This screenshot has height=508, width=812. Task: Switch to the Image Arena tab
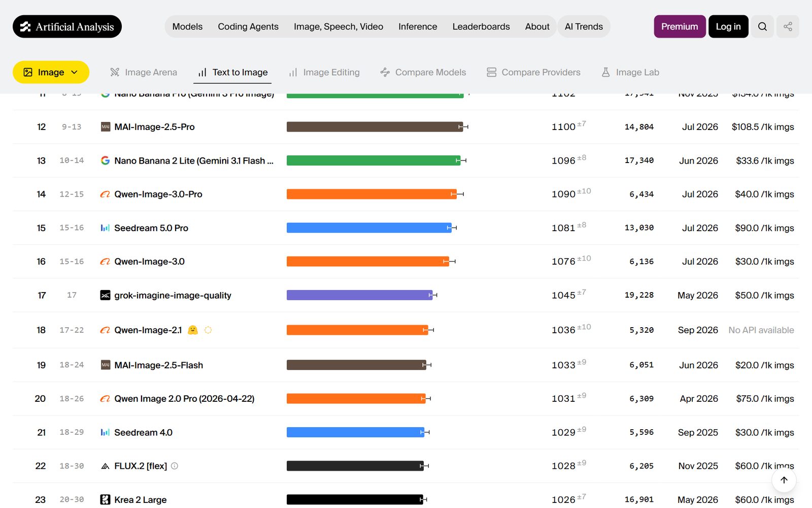pos(144,72)
